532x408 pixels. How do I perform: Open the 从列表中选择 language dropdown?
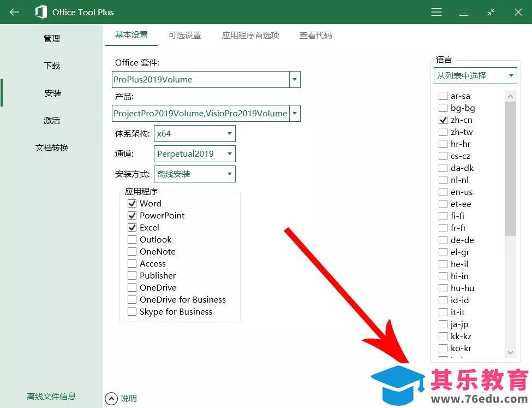coord(475,76)
